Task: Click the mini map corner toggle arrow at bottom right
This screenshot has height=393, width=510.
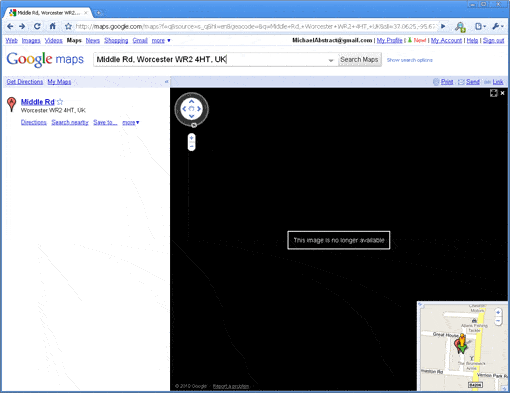Action: 504,388
